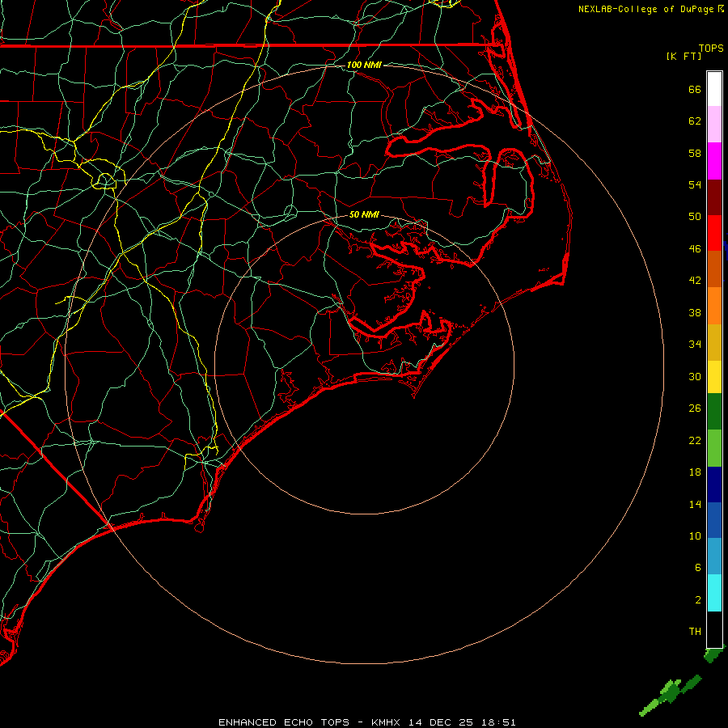Click the light green 26 kft swatch
This screenshot has width=728, height=728.
(x=714, y=448)
